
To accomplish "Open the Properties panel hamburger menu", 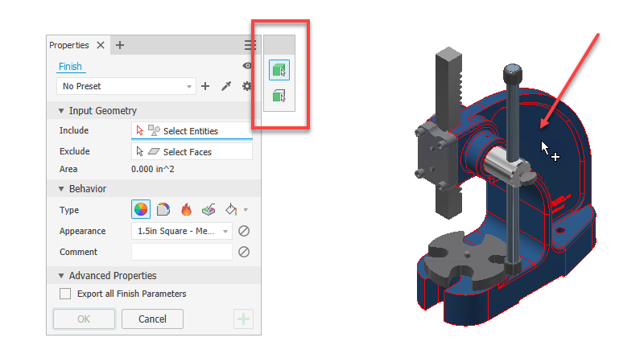I will [x=250, y=45].
